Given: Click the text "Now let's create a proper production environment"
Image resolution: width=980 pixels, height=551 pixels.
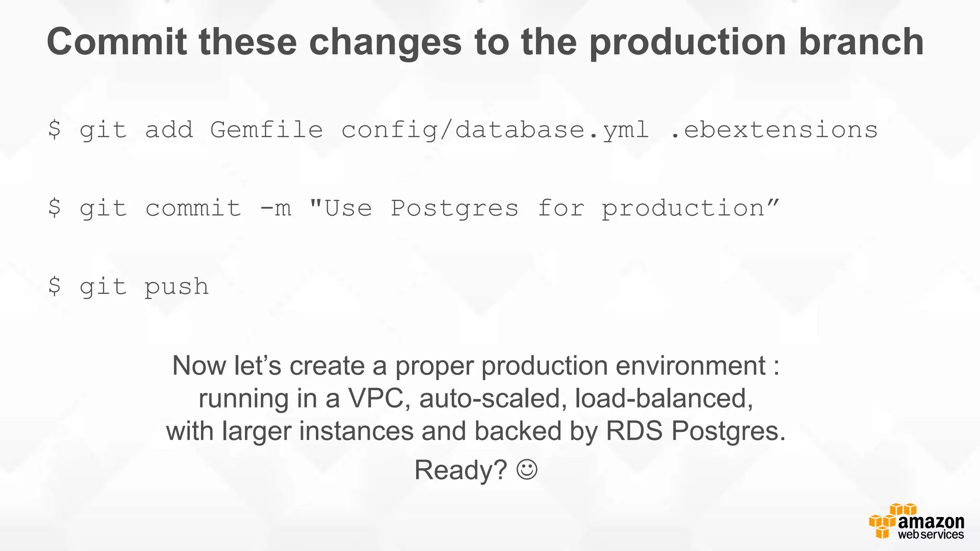Looking at the screenshot, I should [x=469, y=366].
